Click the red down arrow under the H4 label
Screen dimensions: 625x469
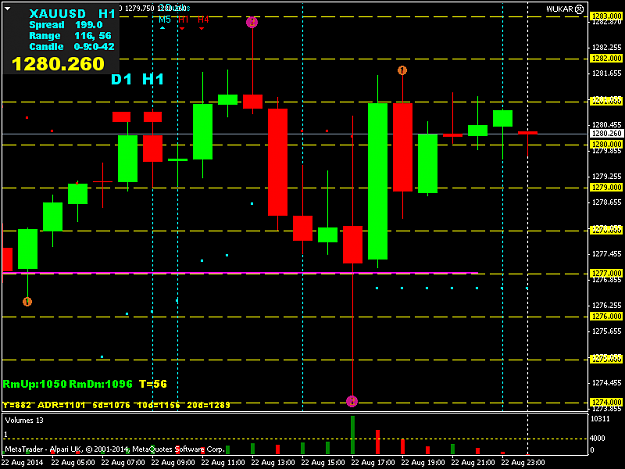[x=202, y=29]
